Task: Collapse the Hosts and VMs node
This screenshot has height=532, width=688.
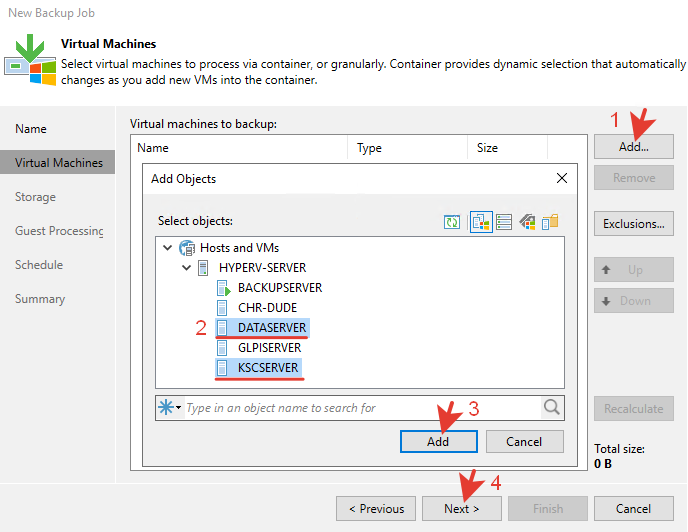Action: (166, 248)
